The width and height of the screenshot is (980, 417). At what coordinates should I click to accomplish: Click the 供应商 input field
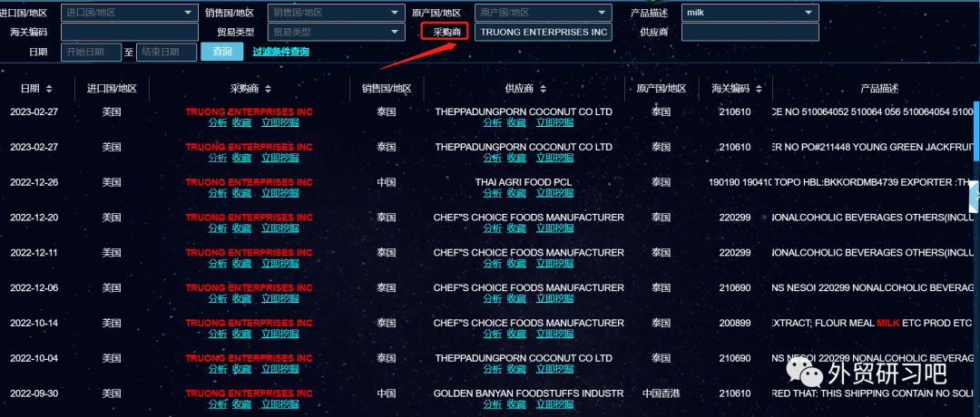(750, 32)
